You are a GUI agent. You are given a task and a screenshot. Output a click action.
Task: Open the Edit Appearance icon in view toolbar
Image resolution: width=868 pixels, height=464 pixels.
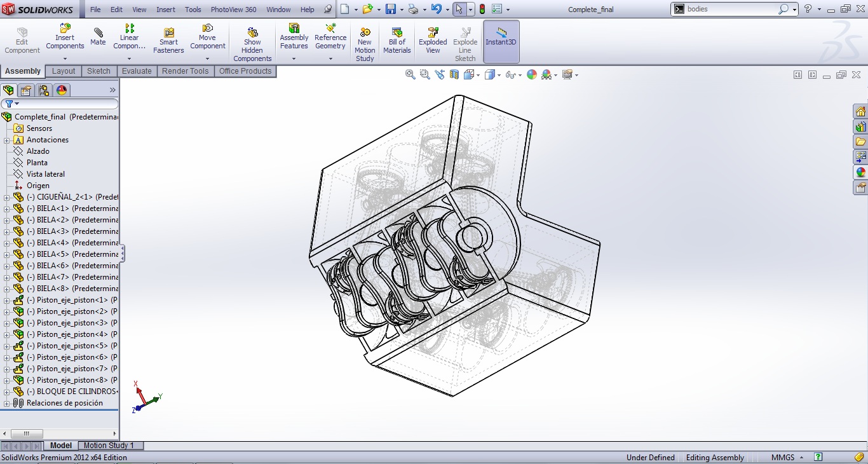tap(532, 74)
